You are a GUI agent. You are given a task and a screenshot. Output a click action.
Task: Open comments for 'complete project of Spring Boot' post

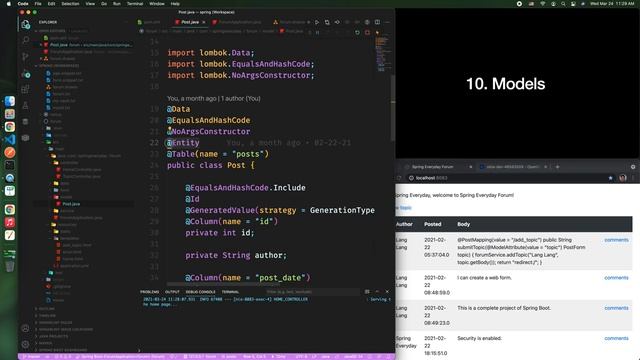click(616, 308)
